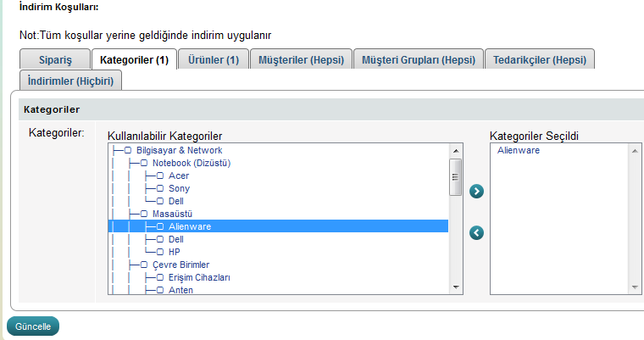Select Acer in the available categories
This screenshot has width=644, height=340.
pyautogui.click(x=178, y=176)
